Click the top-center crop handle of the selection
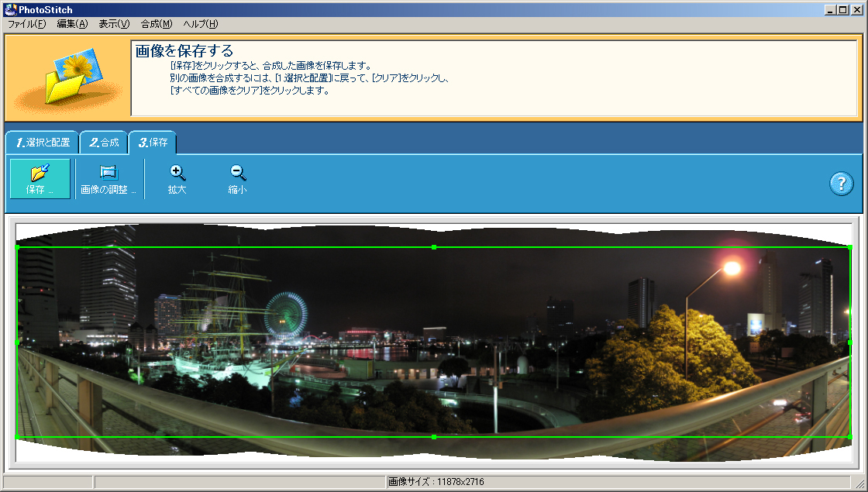 pos(434,247)
